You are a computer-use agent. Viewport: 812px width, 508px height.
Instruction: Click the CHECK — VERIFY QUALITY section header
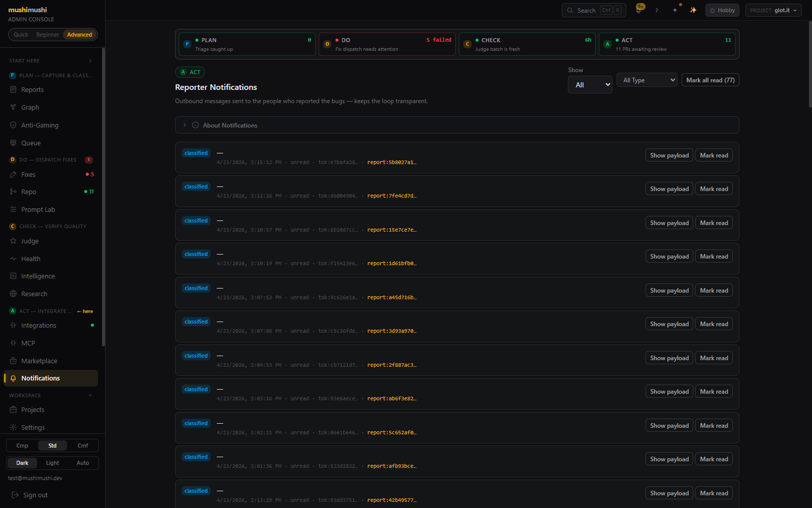point(51,226)
